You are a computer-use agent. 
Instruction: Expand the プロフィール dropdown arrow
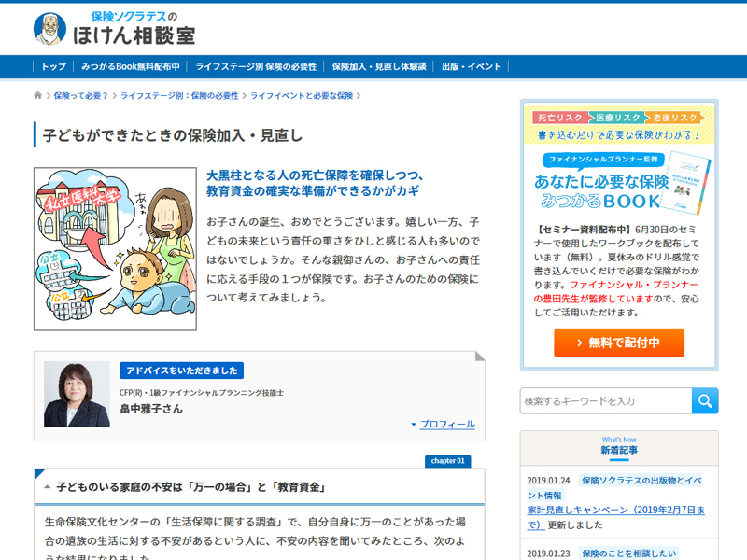click(x=414, y=425)
